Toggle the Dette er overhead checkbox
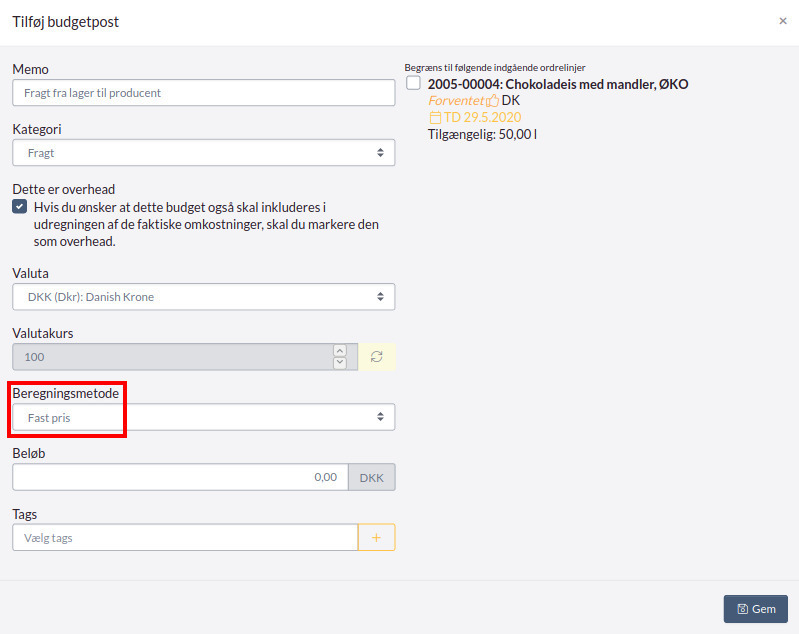Viewport: 799px width, 634px height. click(19, 206)
